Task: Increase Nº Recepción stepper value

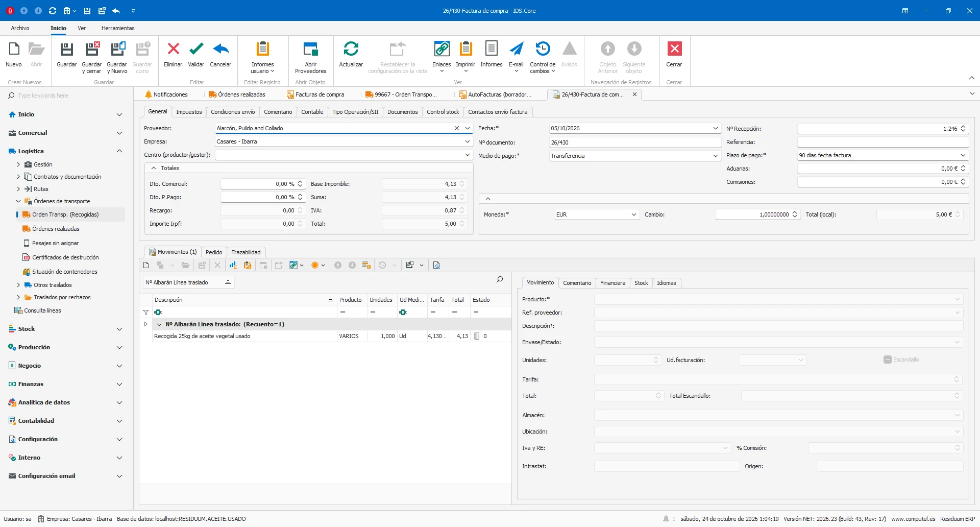Action: tap(963, 127)
